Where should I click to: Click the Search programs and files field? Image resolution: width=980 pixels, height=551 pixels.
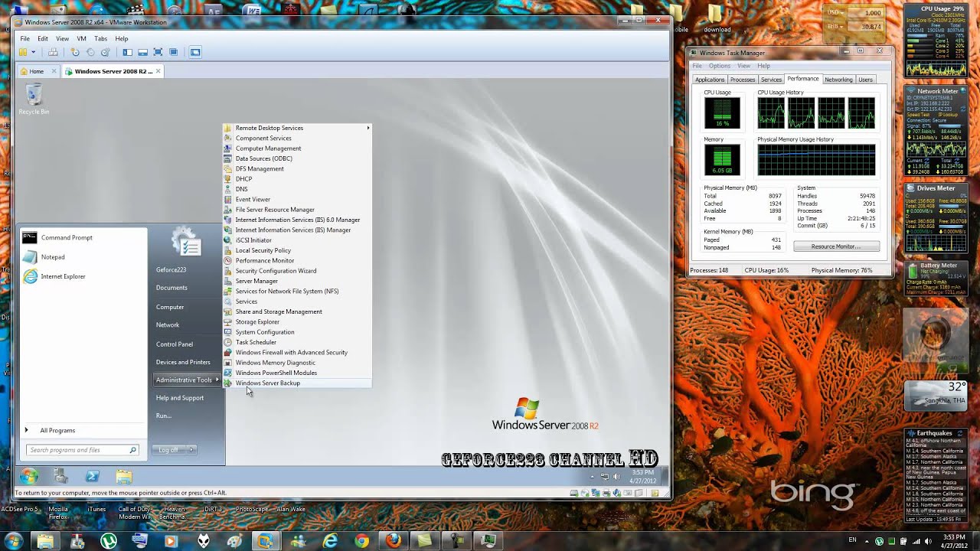(x=83, y=450)
